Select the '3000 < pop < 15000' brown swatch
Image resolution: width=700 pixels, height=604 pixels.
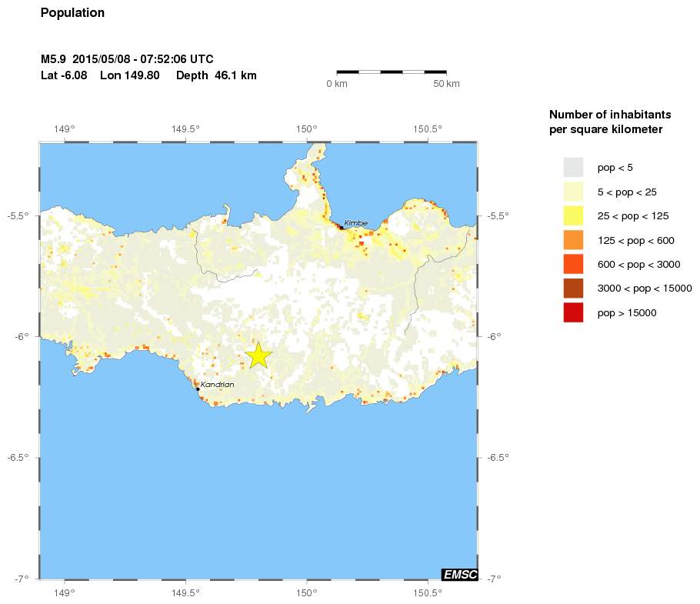pos(573,289)
